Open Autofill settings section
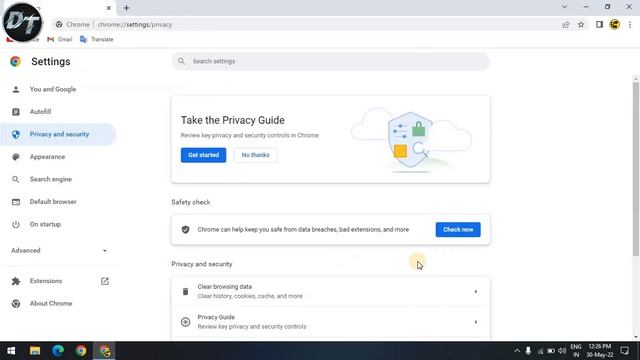The width and height of the screenshot is (640, 360). 40,111
